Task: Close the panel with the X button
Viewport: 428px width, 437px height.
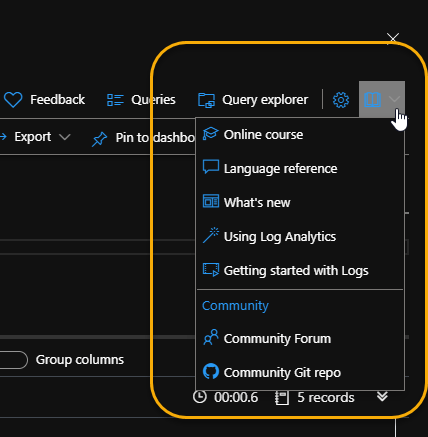Action: (393, 38)
